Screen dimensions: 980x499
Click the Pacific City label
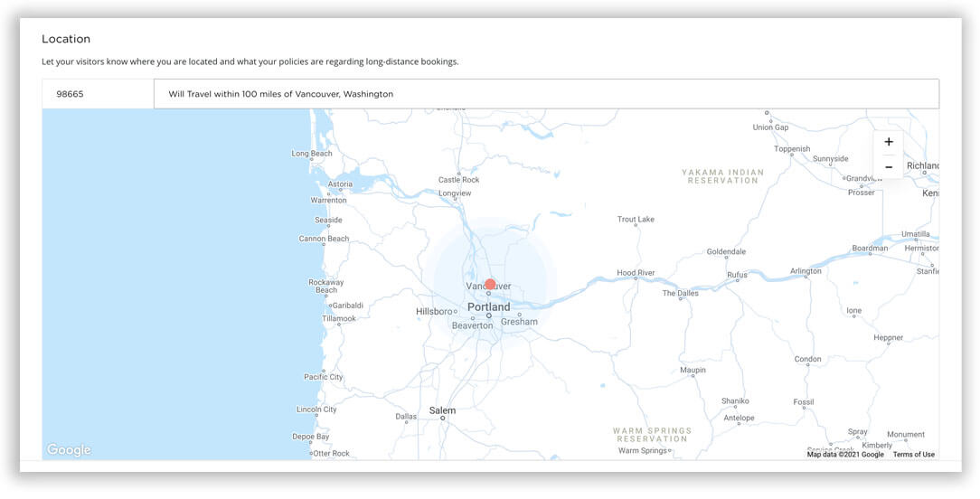pos(323,377)
